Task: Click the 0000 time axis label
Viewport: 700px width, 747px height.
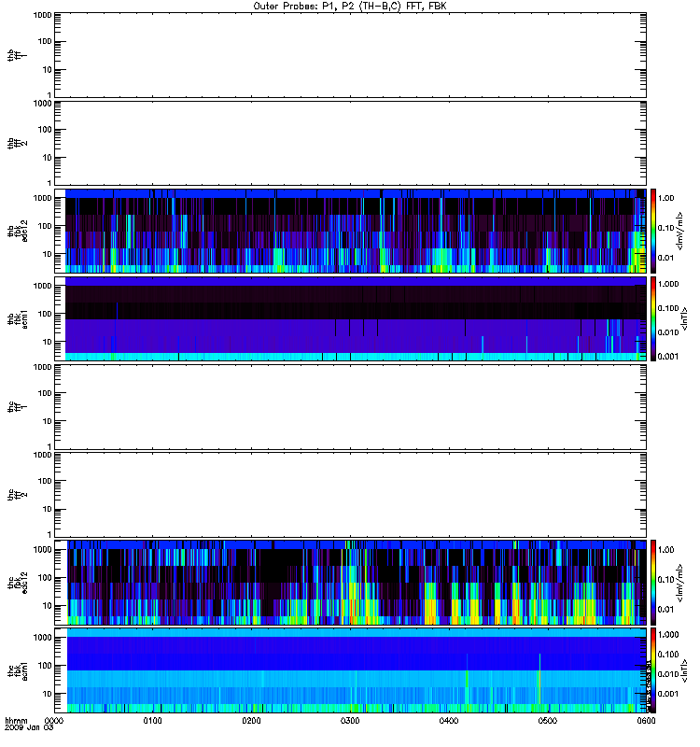Action: pyautogui.click(x=54, y=721)
